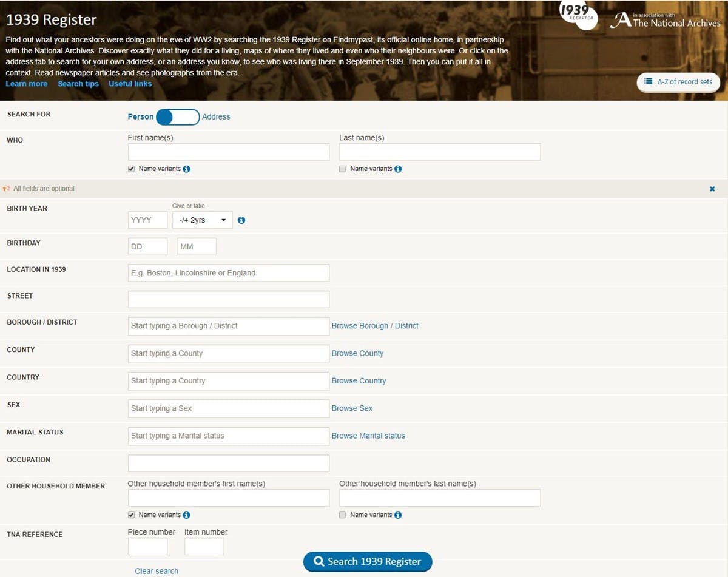Select the Sex autocomplete field
Image resolution: width=728 pixels, height=577 pixels.
(229, 408)
